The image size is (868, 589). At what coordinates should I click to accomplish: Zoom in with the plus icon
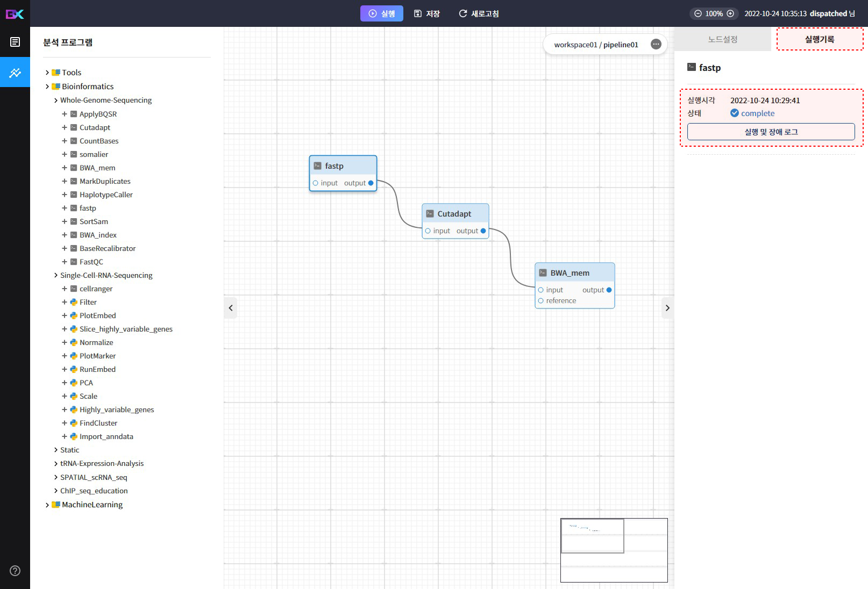(x=730, y=13)
